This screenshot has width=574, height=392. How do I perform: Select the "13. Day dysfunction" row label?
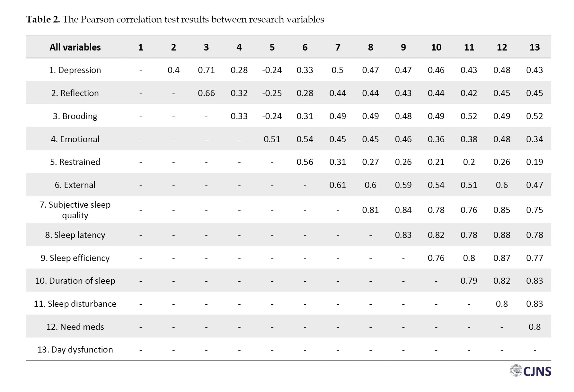[75, 350]
